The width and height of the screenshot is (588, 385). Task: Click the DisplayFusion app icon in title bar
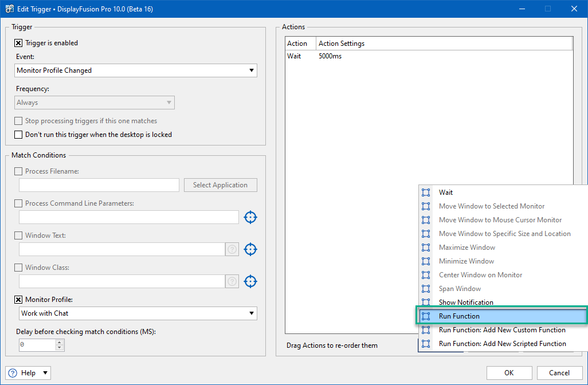9,9
